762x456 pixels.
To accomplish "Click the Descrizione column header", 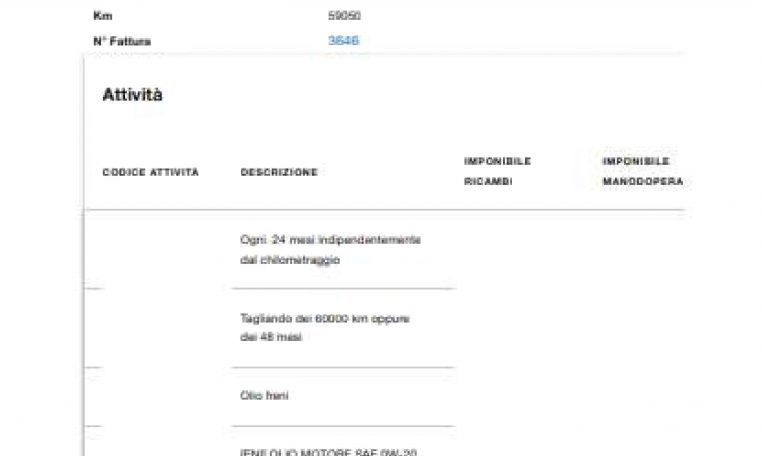I will pyautogui.click(x=279, y=172).
